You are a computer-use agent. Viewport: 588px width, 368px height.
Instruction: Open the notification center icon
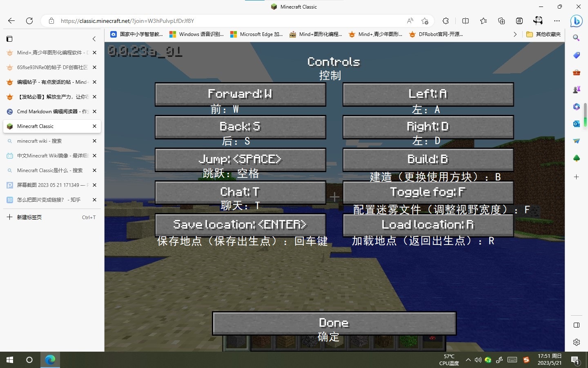coord(575,360)
